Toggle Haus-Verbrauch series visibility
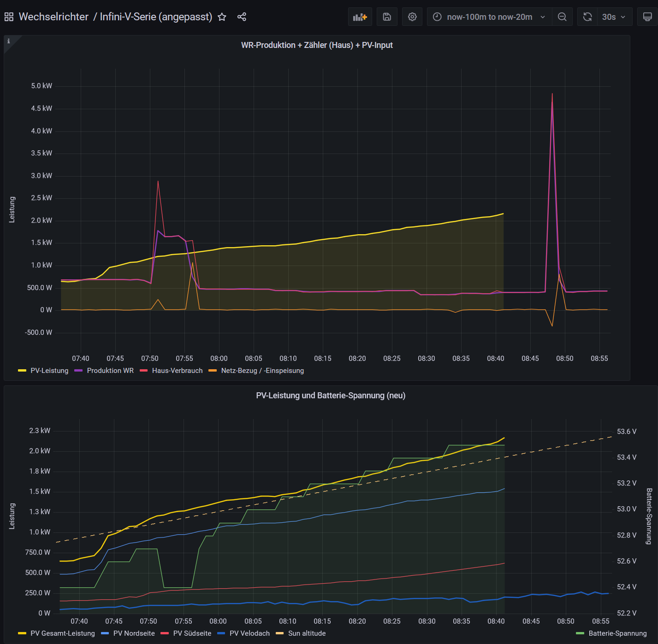Viewport: 658px width, 644px height. 177,371
